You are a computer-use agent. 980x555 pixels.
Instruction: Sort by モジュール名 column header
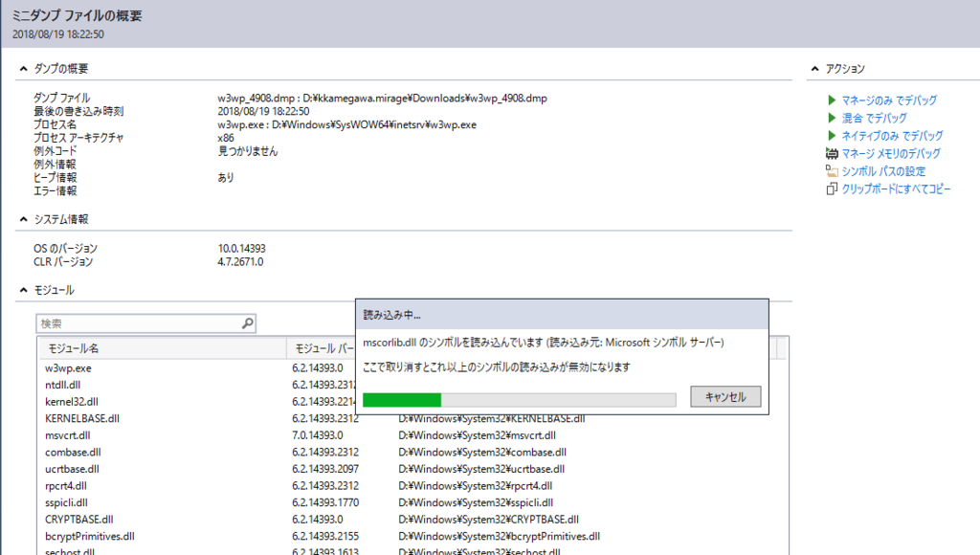(x=163, y=348)
